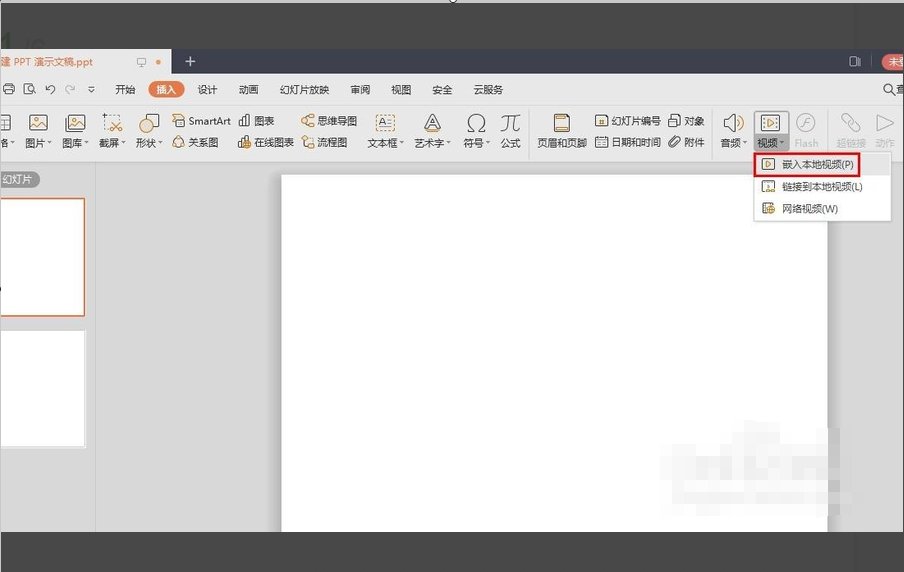Open the 艺术字 word art dropdown
The image size is (904, 572).
pyautogui.click(x=432, y=143)
